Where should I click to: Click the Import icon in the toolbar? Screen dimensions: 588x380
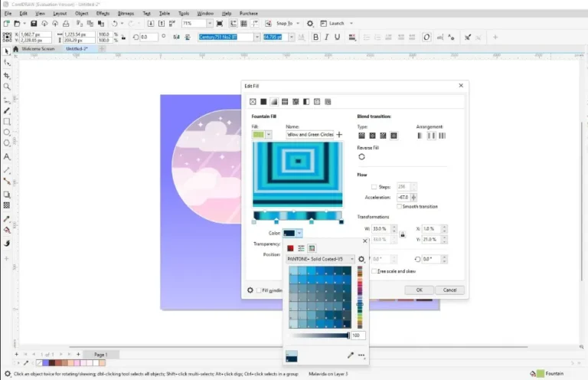[150, 23]
